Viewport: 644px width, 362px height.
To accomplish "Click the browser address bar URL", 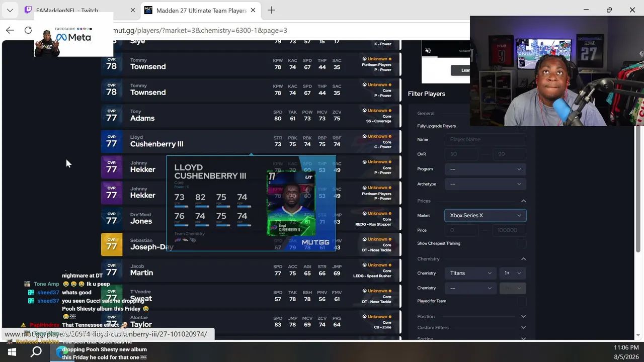I will click(200, 30).
